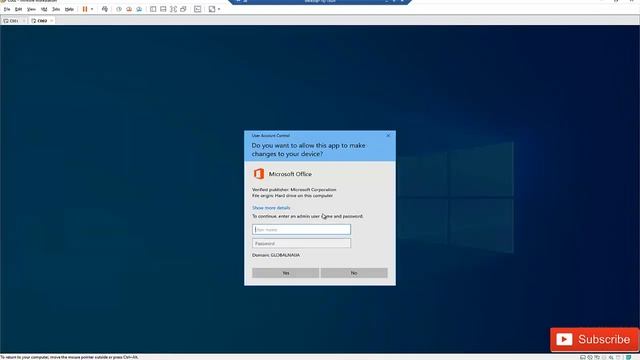Open the File menu
The width and height of the screenshot is (640, 360).
(x=7, y=9)
